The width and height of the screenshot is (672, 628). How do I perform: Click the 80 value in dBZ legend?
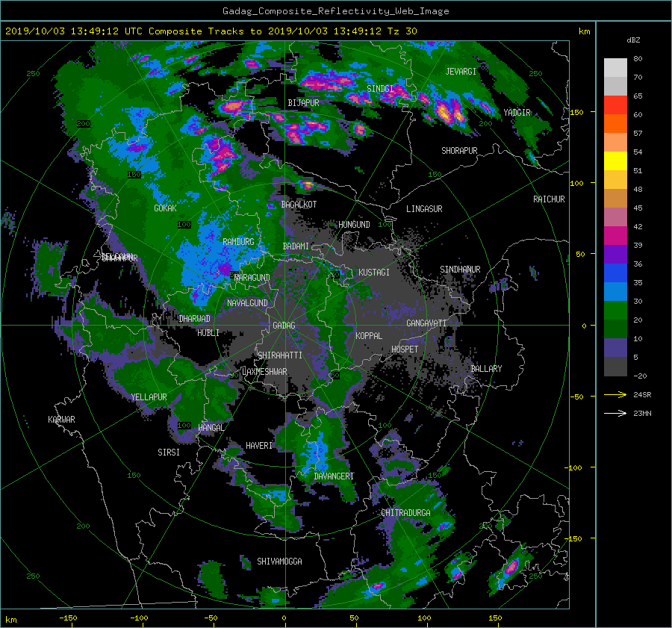coord(638,59)
